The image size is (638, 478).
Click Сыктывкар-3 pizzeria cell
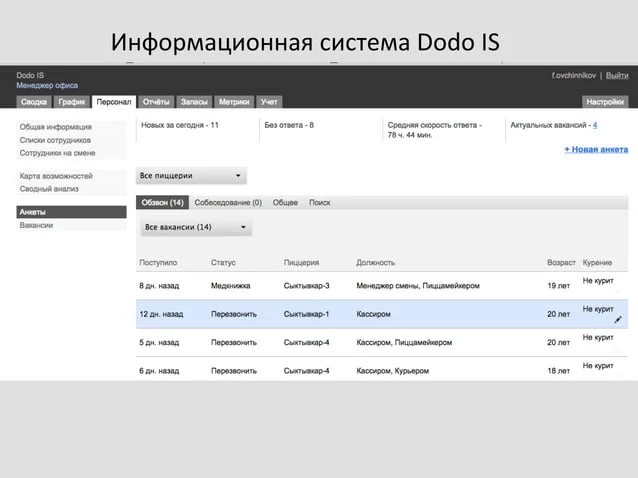[x=306, y=286]
